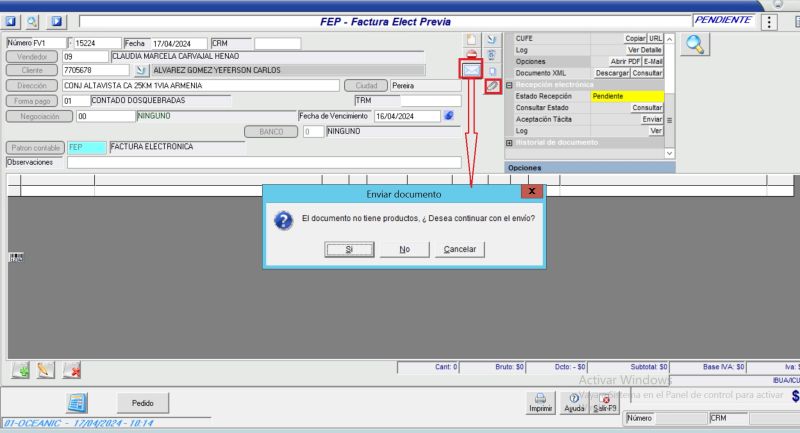Collapse the Recepción electrónica section
Viewport: 800px width, 433px height.
509,85
